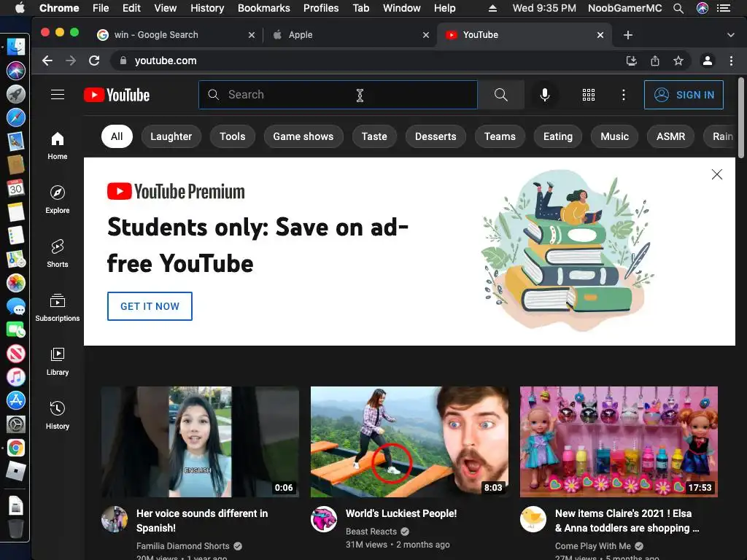
Task: Open the Profiles menu
Action: click(321, 8)
